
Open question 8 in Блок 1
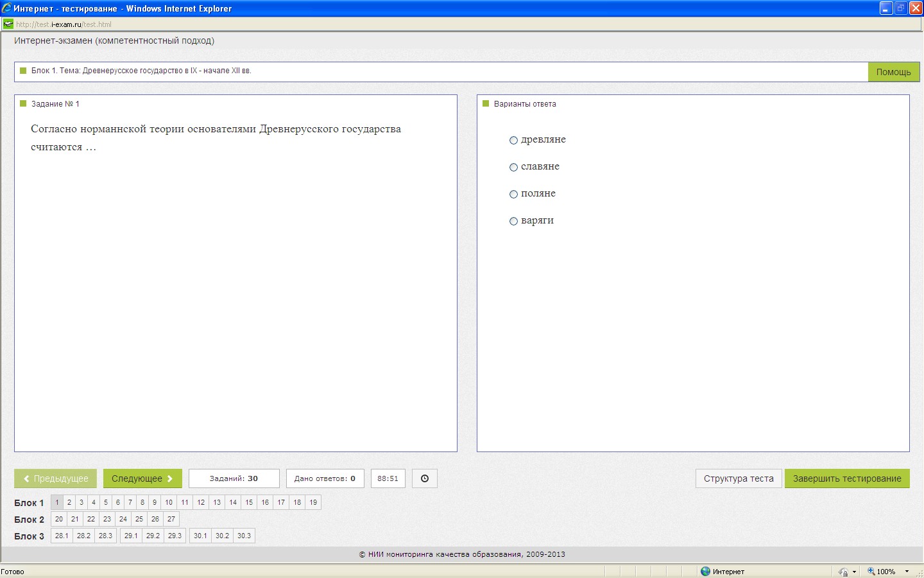[x=142, y=502]
